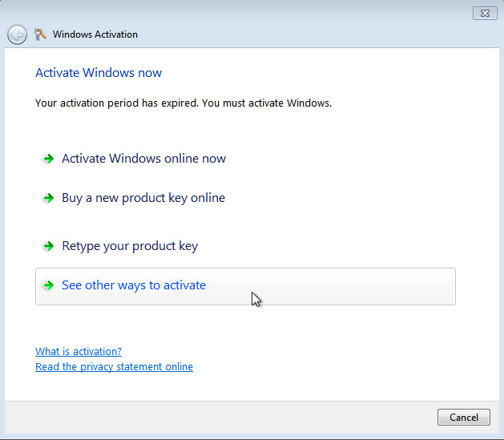Click green arrow beside See other ways to activate
Image resolution: width=504 pixels, height=440 pixels.
(49, 285)
